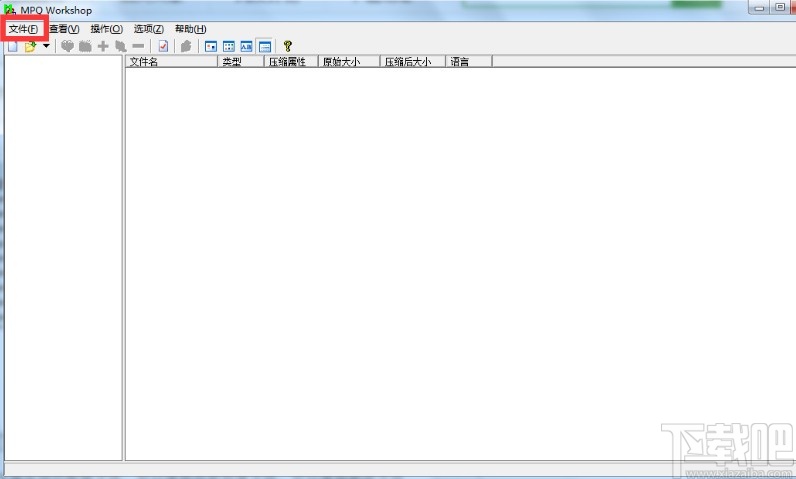
Task: Maximize the MPQ Workshop window
Action: coord(779,7)
